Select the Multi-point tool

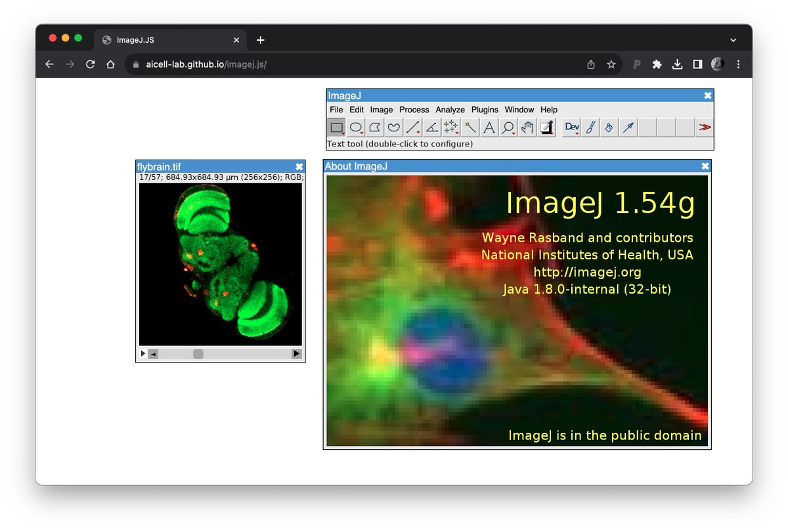point(451,127)
